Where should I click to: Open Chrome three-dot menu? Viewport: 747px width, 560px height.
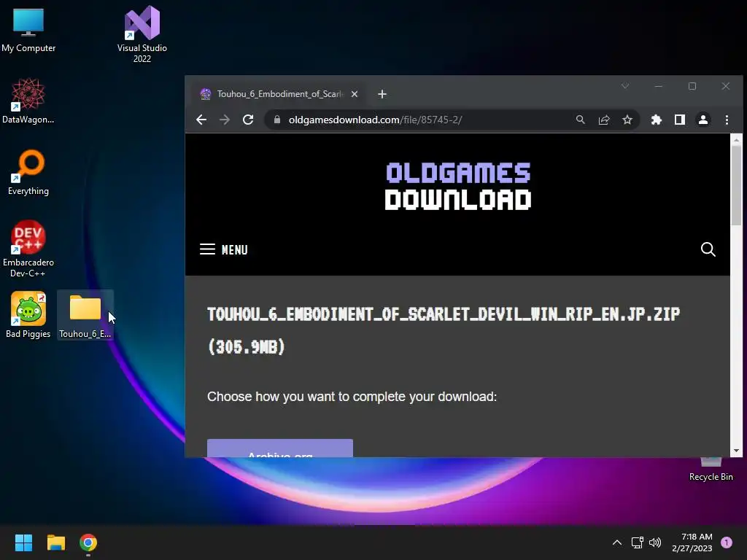[x=727, y=120]
